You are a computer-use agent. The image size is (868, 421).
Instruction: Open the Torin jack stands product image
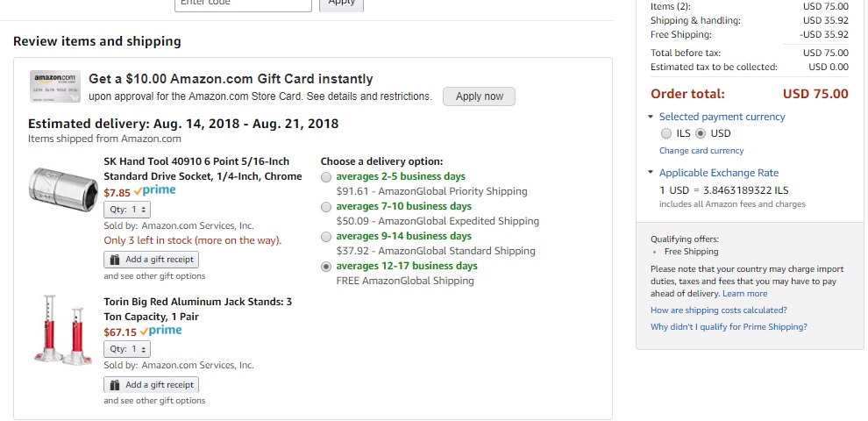coord(61,330)
